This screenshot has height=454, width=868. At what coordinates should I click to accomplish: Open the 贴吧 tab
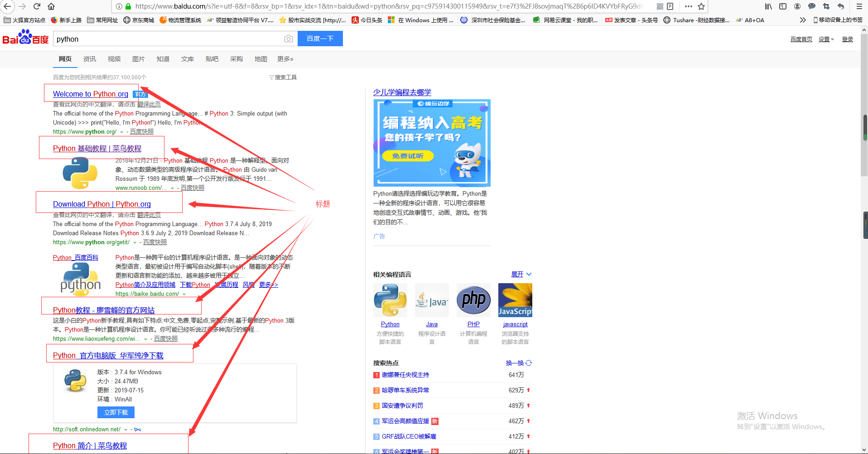point(212,59)
